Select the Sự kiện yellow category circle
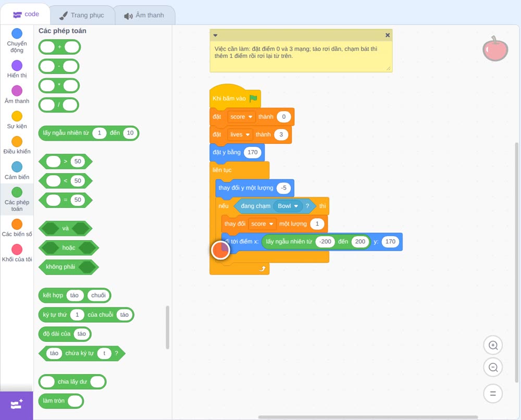 [x=17, y=116]
